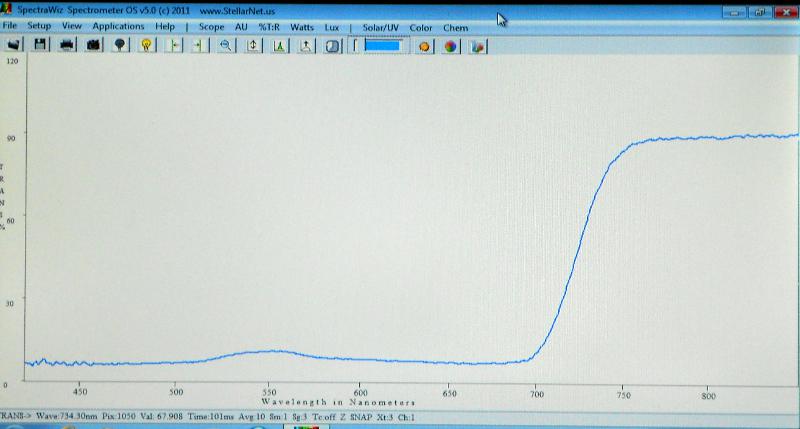Screen dimensions: 800x429
Task: Open the Applications menu
Action: (x=118, y=26)
